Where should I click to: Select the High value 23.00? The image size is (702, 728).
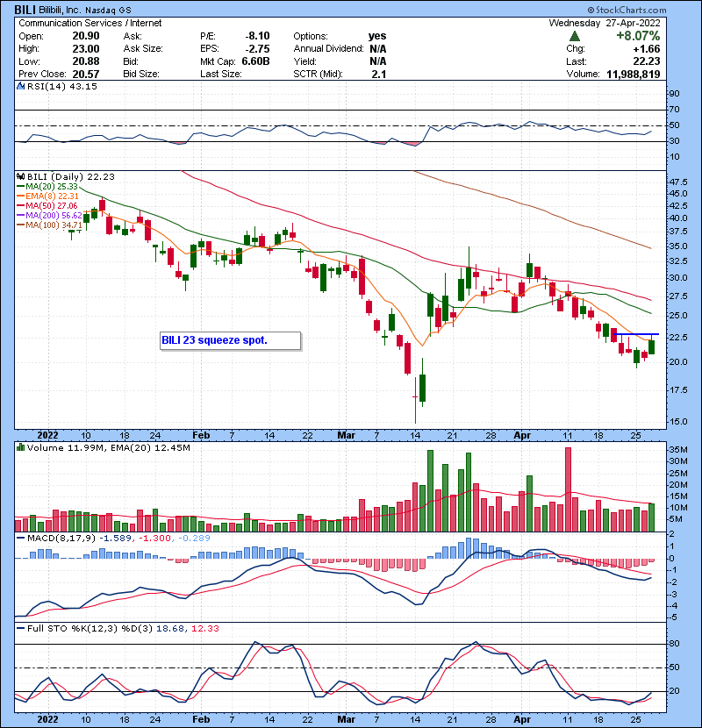click(86, 49)
